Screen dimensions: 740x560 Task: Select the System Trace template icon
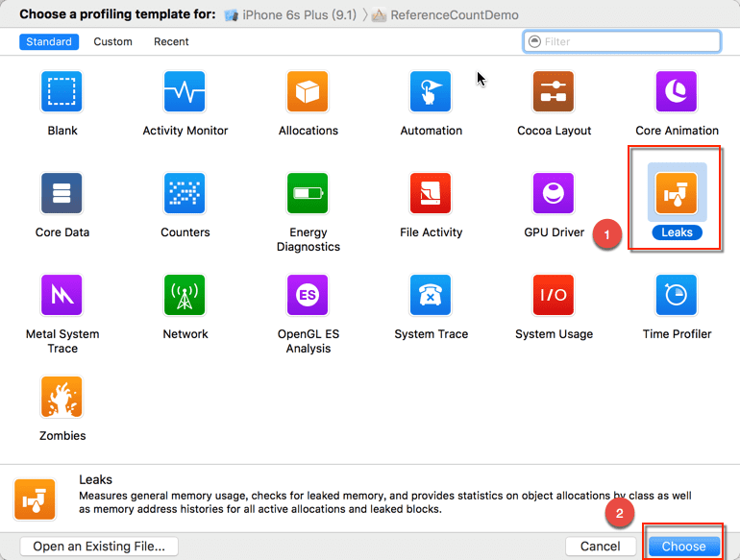[x=431, y=295]
